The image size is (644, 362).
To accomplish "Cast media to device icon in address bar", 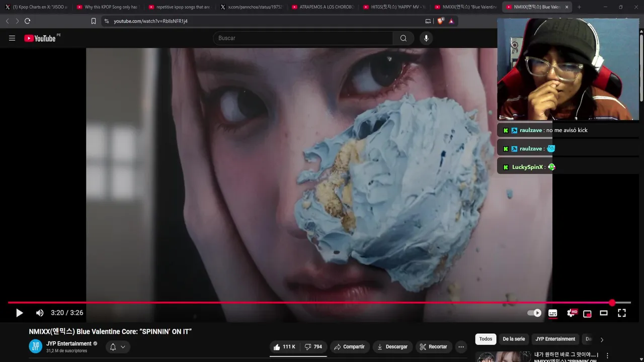I will click(428, 21).
